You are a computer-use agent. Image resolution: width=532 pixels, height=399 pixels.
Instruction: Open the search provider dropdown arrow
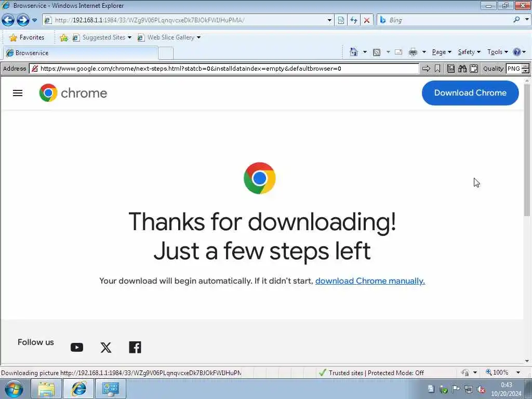pos(527,19)
